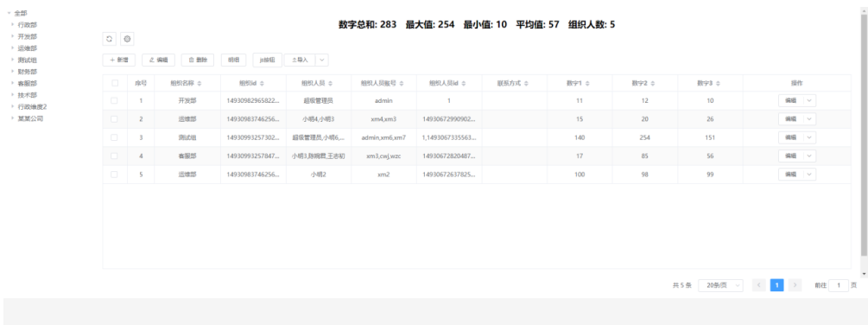Viewport: 868px width, 325px height.
Task: Go to the previous page arrow
Action: click(x=759, y=285)
